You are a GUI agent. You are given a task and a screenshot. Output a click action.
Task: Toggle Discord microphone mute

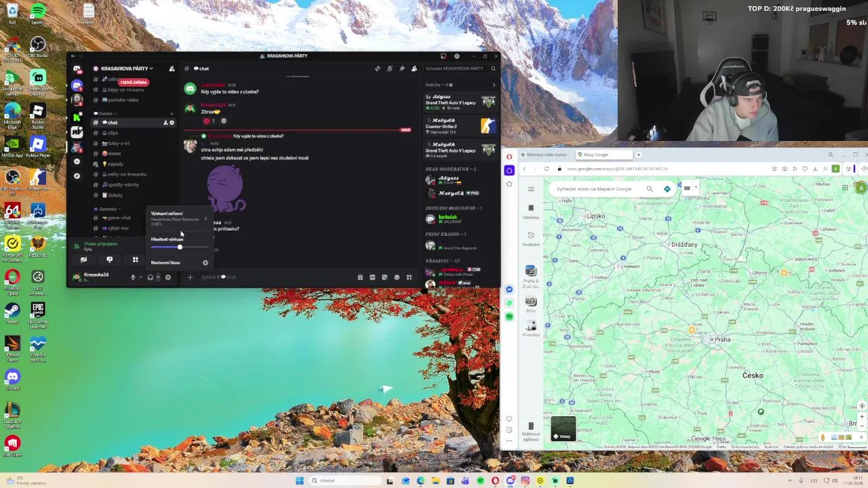133,277
